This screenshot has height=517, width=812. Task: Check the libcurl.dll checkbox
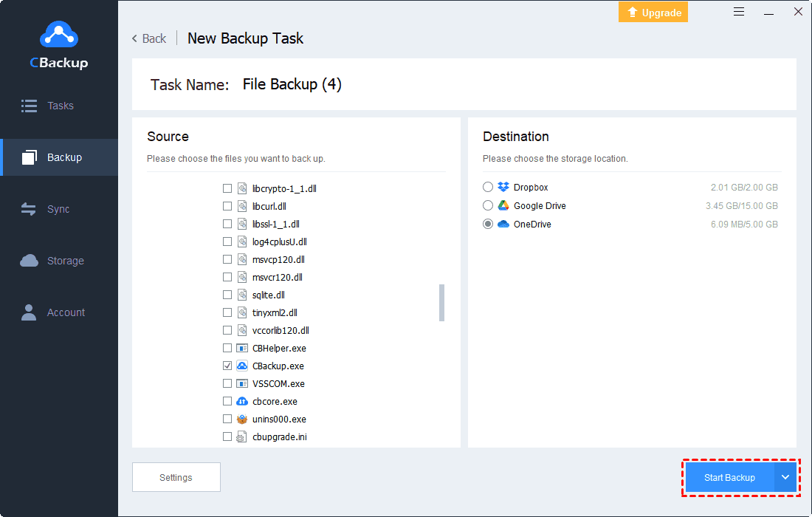point(227,207)
